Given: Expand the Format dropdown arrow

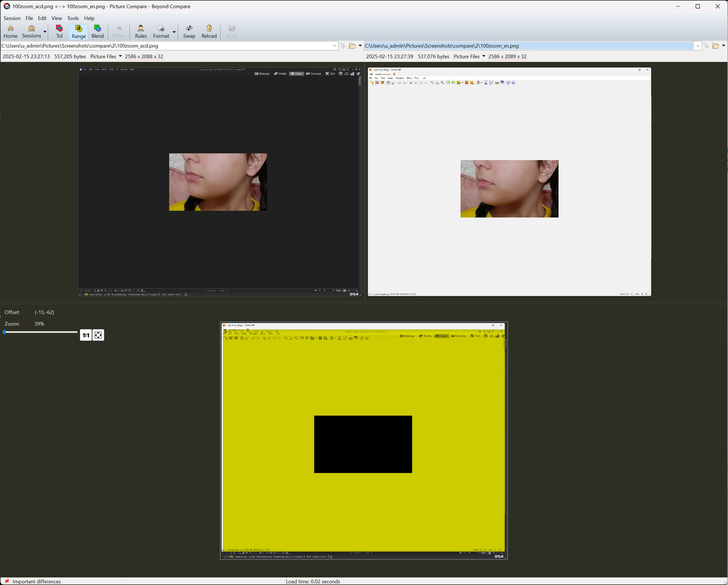Looking at the screenshot, I should [x=174, y=32].
